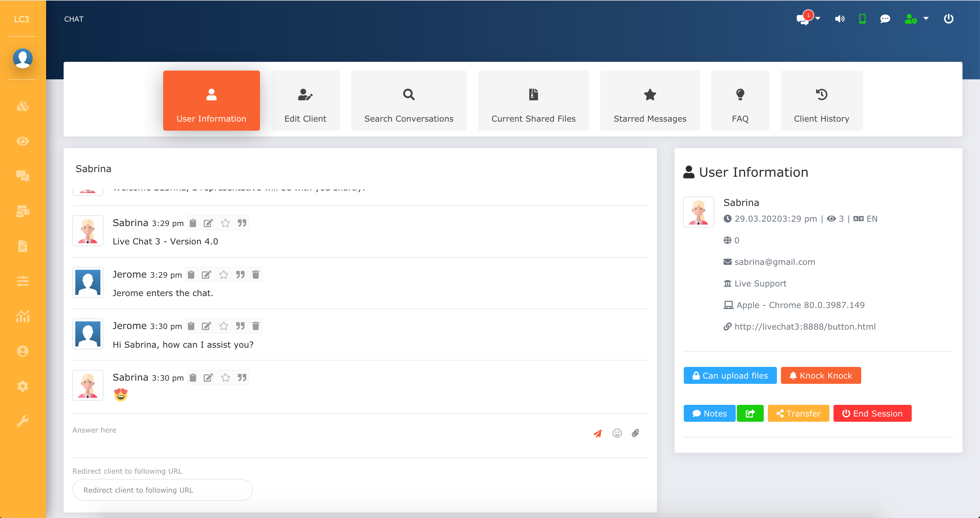Click the orange Knock Knock button
Viewport: 980px width, 518px height.
(x=821, y=375)
